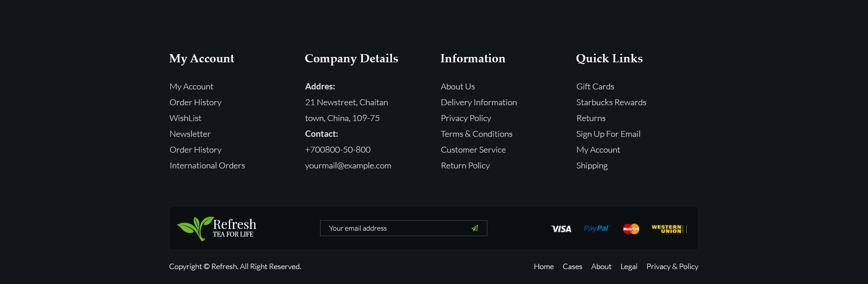
Task: Focus the Your email address field
Action: (403, 228)
